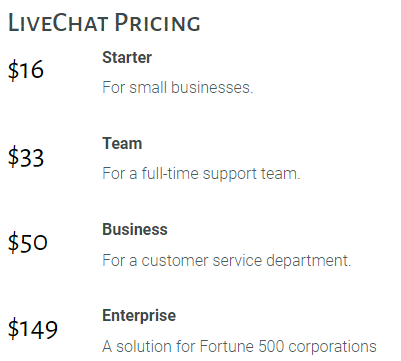Image resolution: width=401 pixels, height=361 pixels.
Task: Click the word 'Pricing' in heading
Action: pos(157,23)
